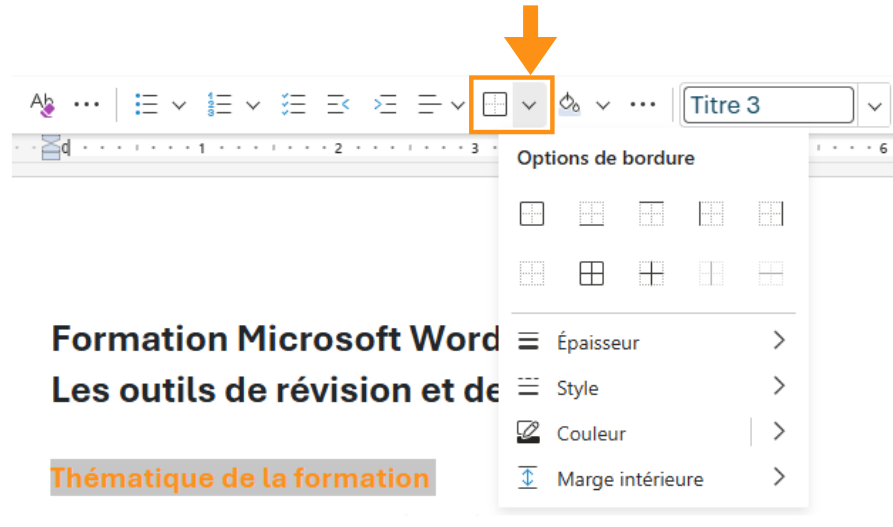Decrease the paragraph indent

point(338,105)
